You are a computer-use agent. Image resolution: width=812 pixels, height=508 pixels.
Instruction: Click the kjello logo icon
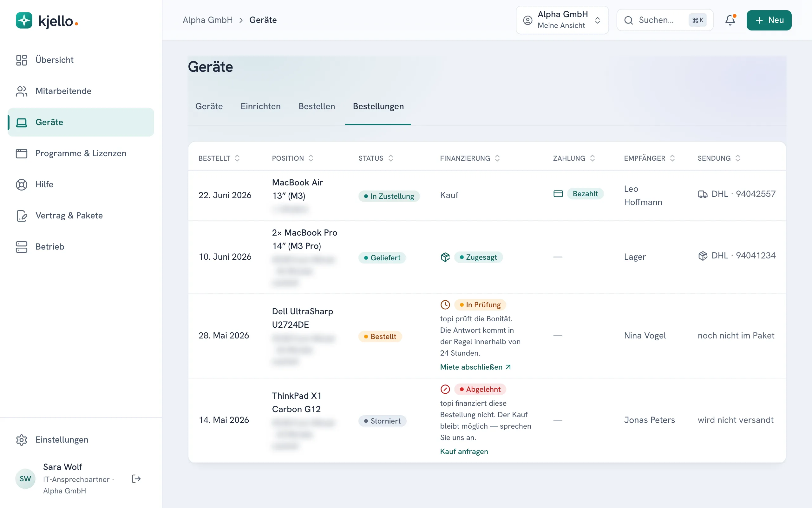click(x=24, y=21)
